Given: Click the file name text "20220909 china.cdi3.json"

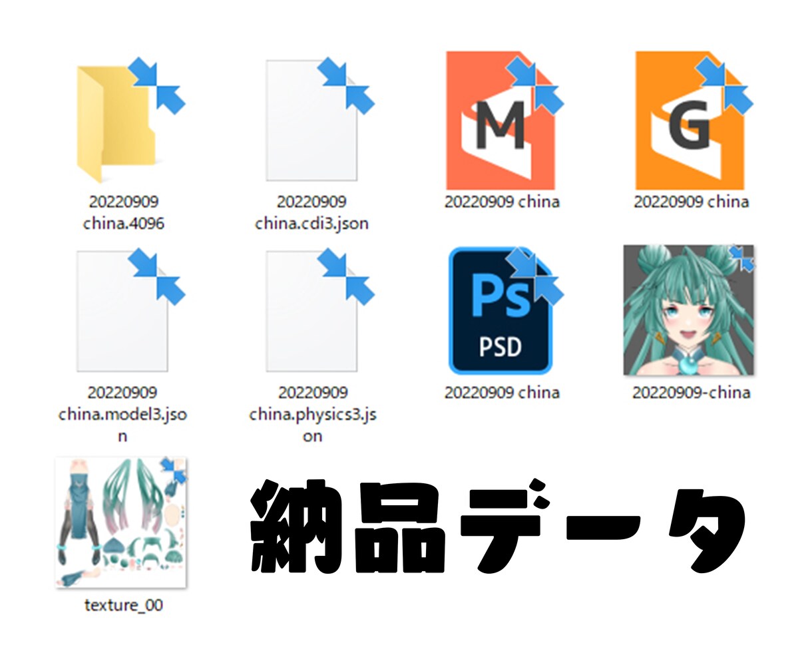Looking at the screenshot, I should [x=312, y=212].
